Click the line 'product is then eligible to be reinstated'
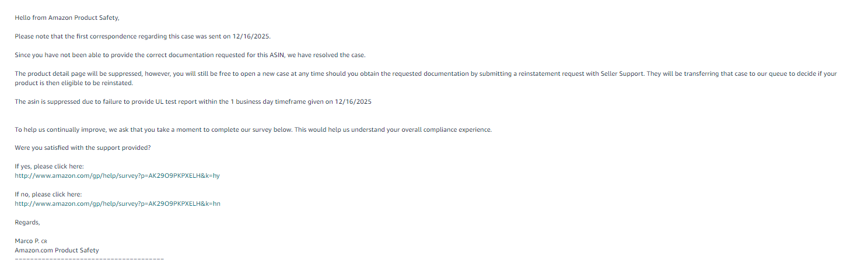The height and width of the screenshot is (260, 868). [x=73, y=83]
